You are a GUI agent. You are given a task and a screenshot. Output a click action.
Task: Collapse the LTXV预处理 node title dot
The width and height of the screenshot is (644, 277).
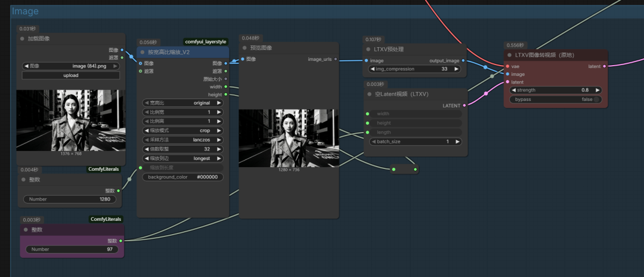pyautogui.click(x=369, y=50)
